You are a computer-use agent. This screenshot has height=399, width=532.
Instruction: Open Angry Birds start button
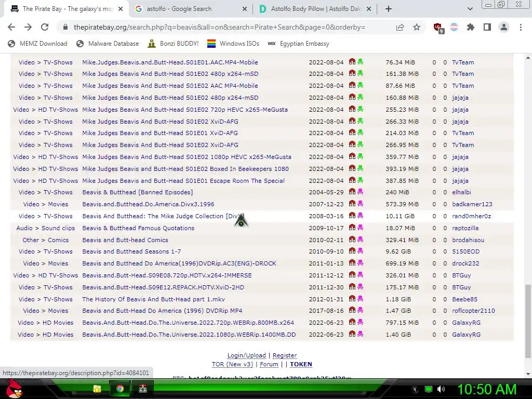14,389
